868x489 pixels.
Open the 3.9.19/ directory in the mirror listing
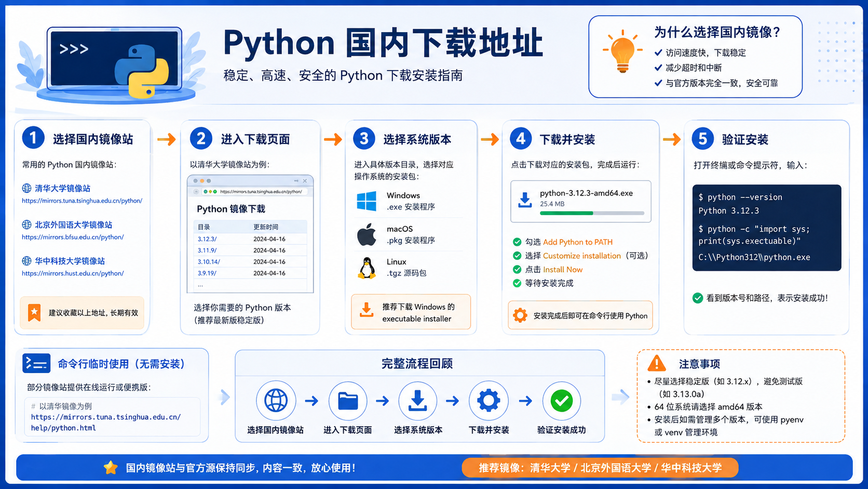[207, 273]
